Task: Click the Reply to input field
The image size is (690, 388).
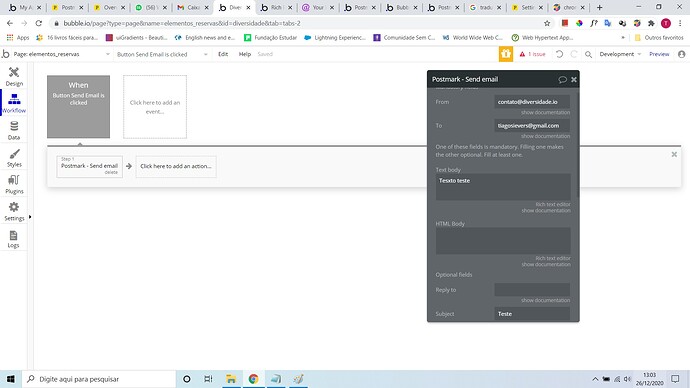Action: point(532,289)
